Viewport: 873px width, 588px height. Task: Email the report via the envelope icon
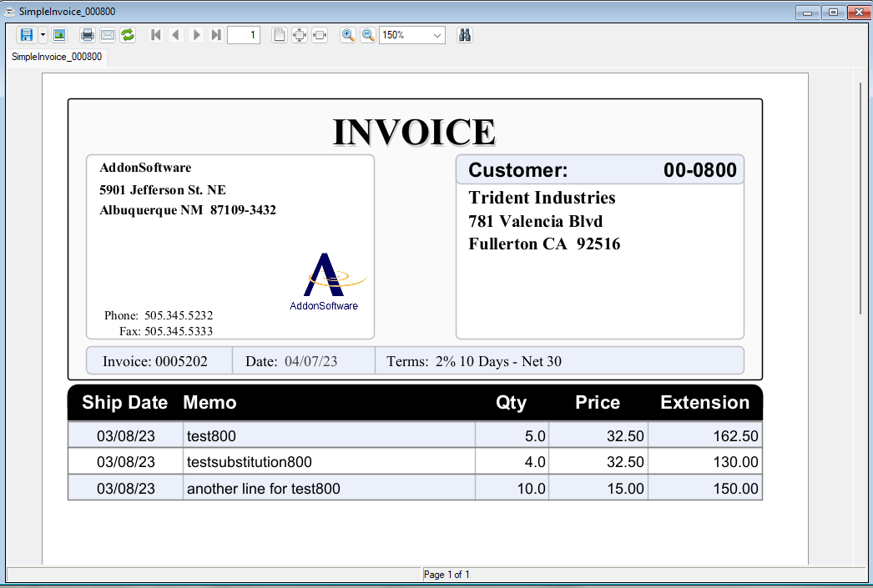pos(108,35)
